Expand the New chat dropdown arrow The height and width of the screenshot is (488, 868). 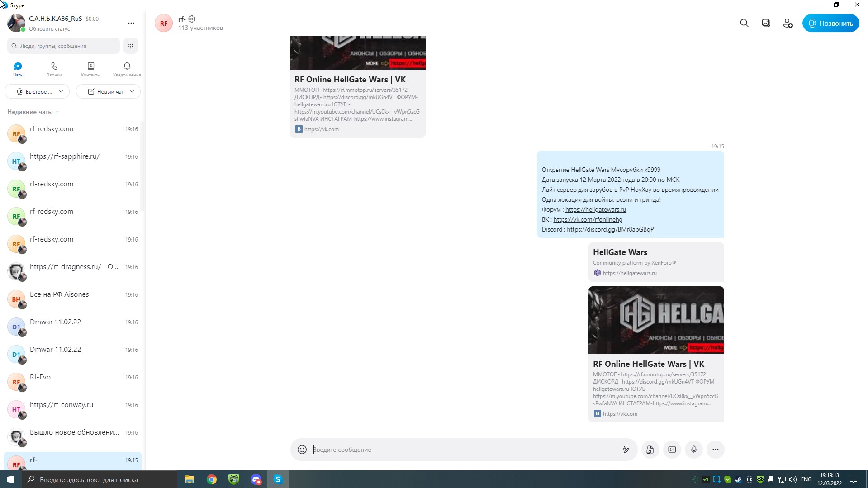click(132, 91)
